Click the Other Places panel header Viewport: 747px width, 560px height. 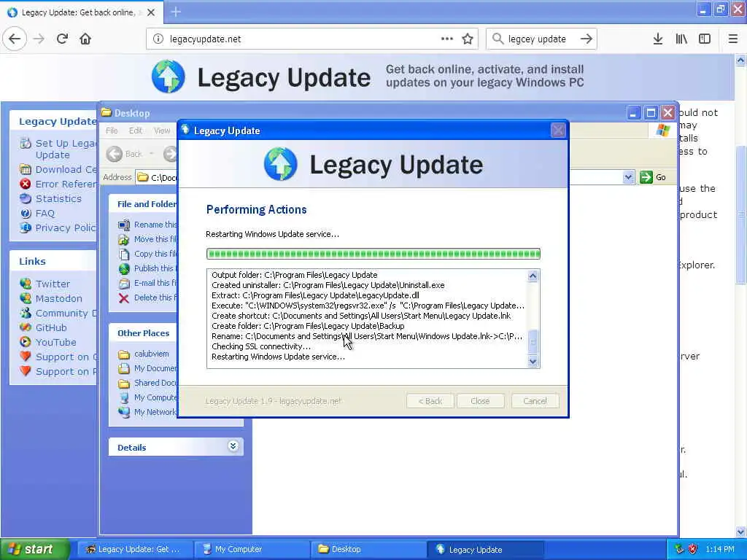[144, 332]
